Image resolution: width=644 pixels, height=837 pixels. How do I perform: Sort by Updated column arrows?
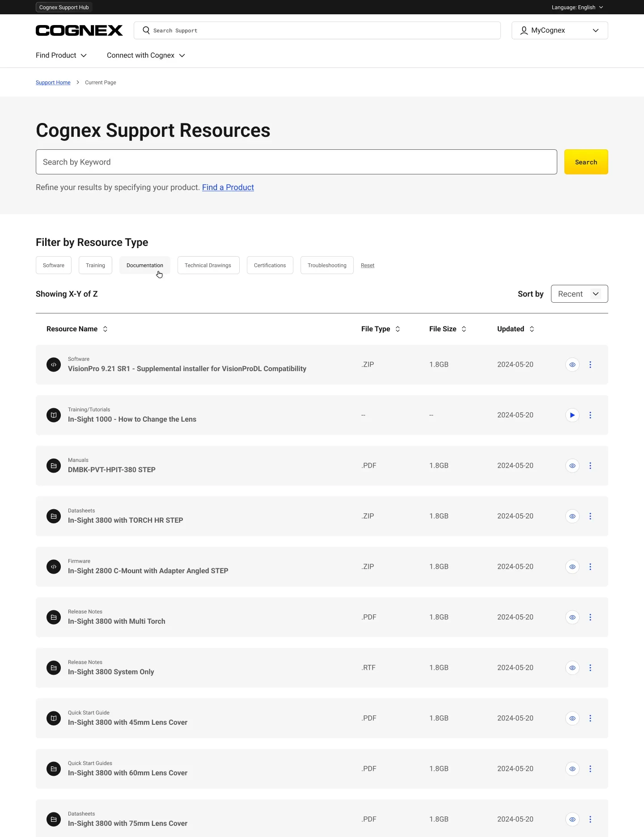pos(532,329)
